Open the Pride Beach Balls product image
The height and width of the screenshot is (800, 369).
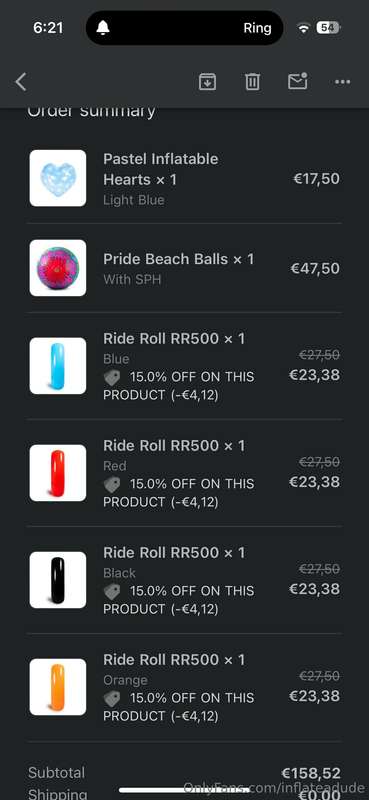(58, 268)
